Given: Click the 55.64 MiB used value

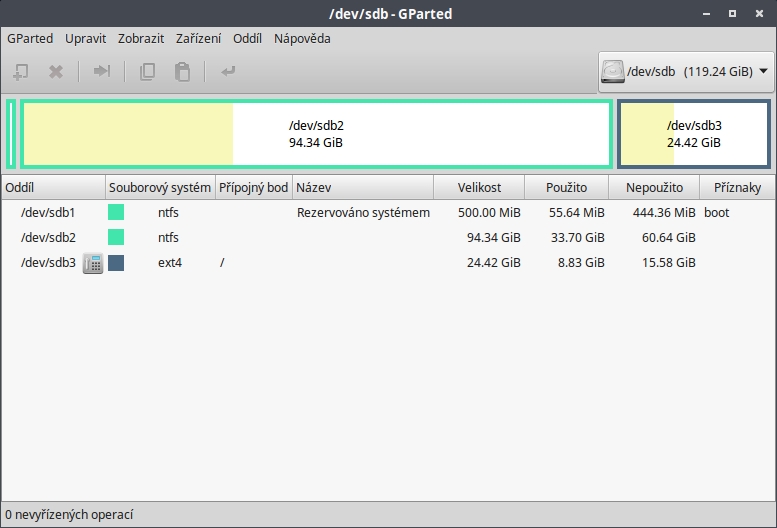Looking at the screenshot, I should 577,212.
